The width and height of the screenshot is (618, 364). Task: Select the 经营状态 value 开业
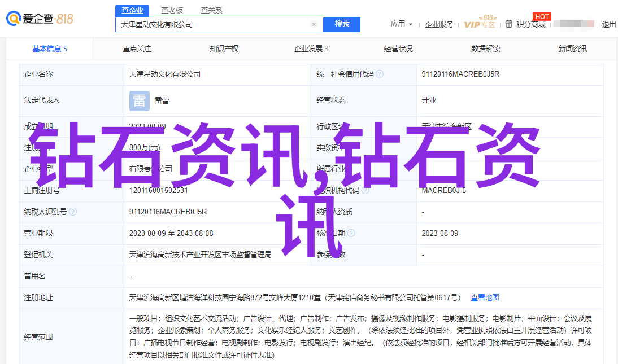429,100
